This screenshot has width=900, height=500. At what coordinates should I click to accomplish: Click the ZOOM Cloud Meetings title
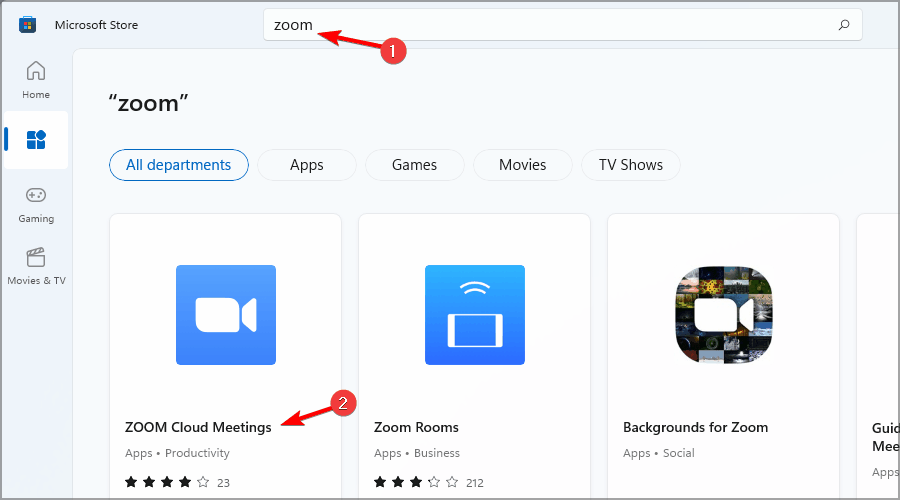(x=198, y=427)
